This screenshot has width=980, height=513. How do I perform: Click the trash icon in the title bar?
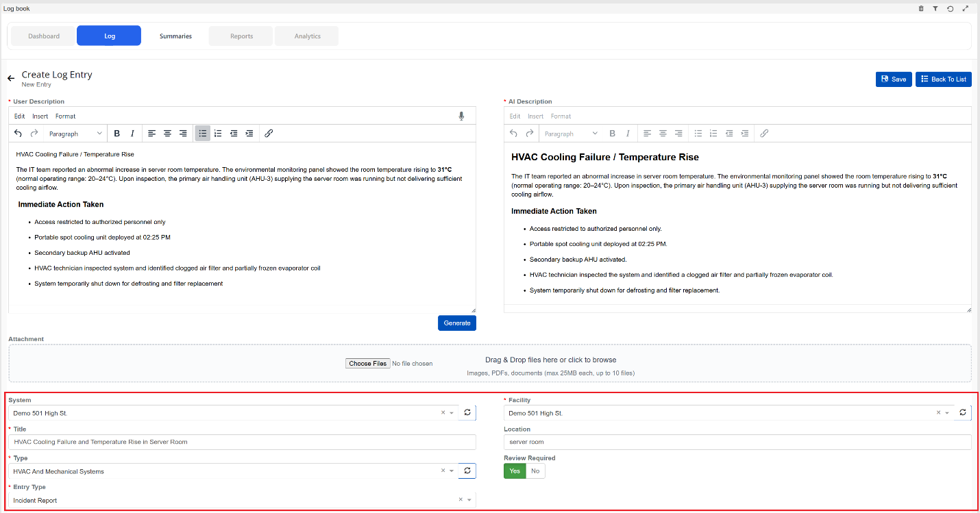point(920,8)
